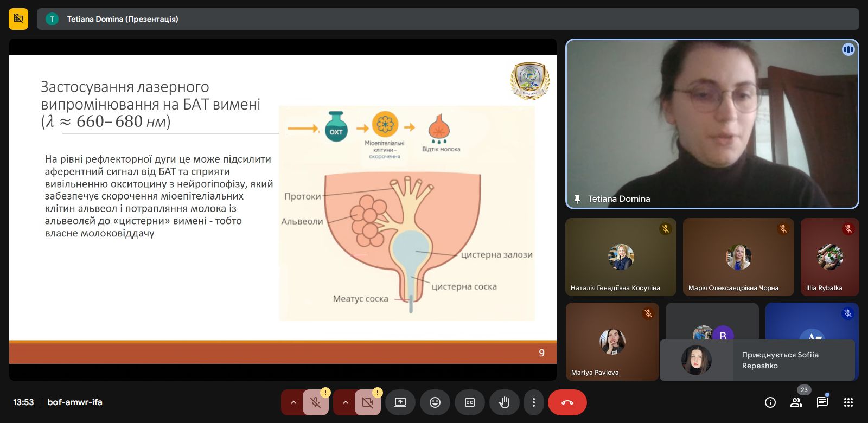Select Наталія Геннадіївна Косуліна participant tile
The image size is (868, 423).
621,257
